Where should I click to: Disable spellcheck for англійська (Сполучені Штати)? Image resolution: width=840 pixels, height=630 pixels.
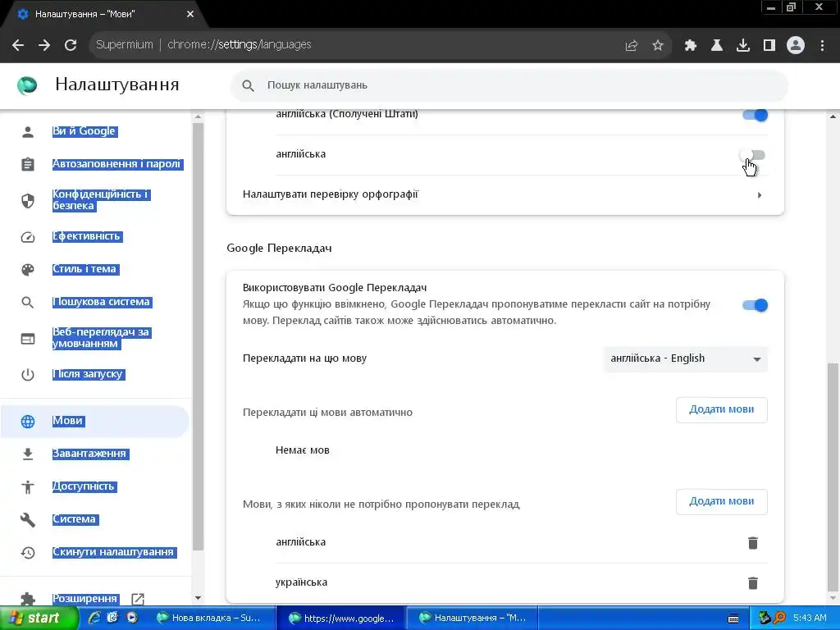(x=755, y=115)
